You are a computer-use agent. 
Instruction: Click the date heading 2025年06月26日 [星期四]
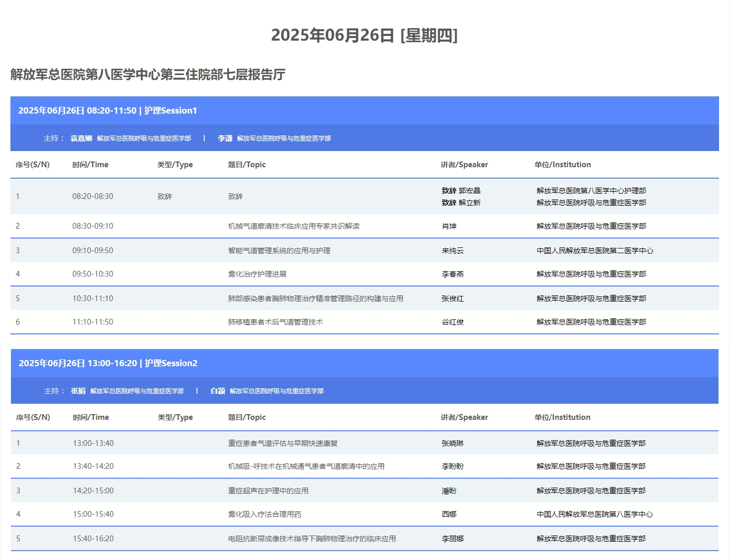[364, 35]
